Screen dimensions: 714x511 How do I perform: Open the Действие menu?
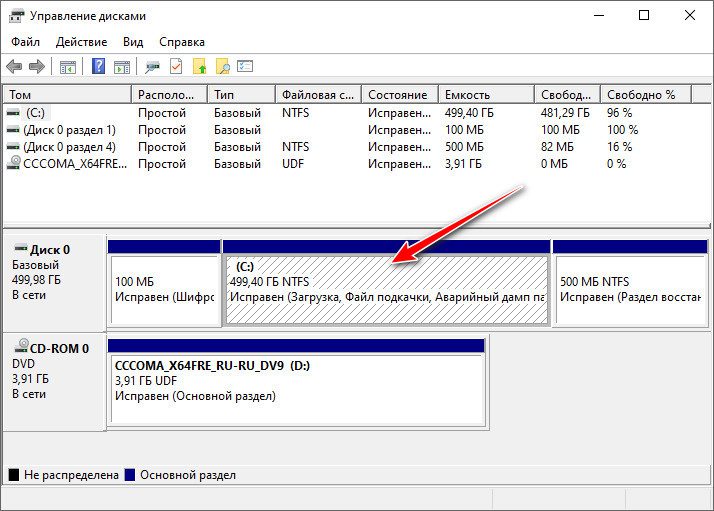coord(82,42)
